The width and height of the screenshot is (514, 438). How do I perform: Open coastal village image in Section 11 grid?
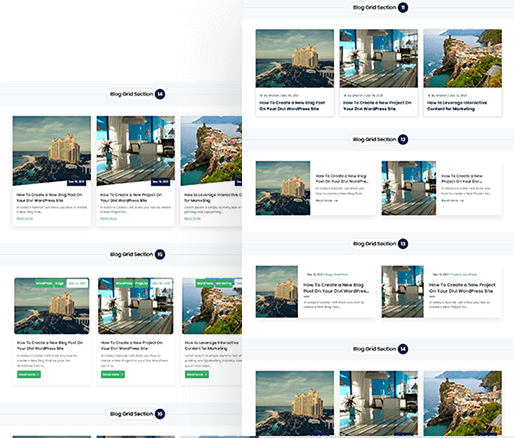point(463,58)
